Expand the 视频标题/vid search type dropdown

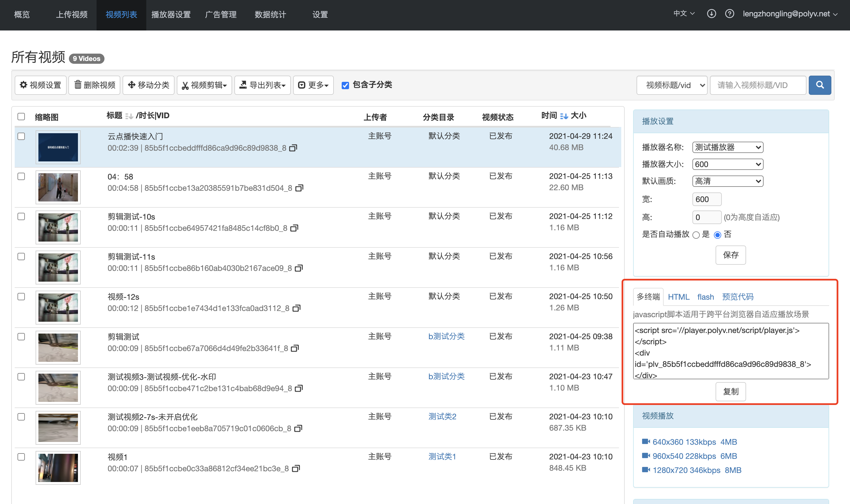(x=672, y=85)
